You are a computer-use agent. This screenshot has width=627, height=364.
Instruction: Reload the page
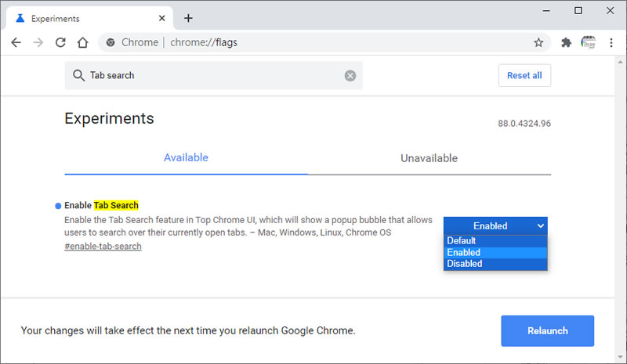click(60, 42)
